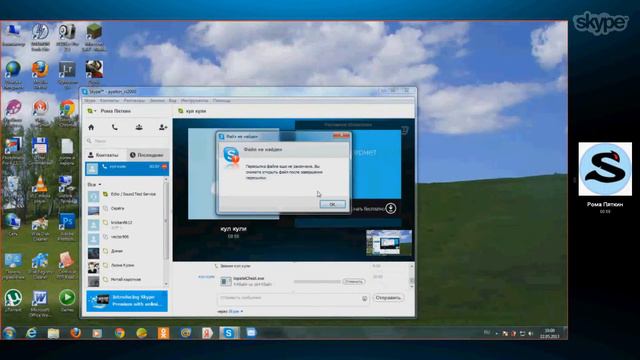Open the dial pad phone icon
This screenshot has width=640, height=360.
pos(115,127)
